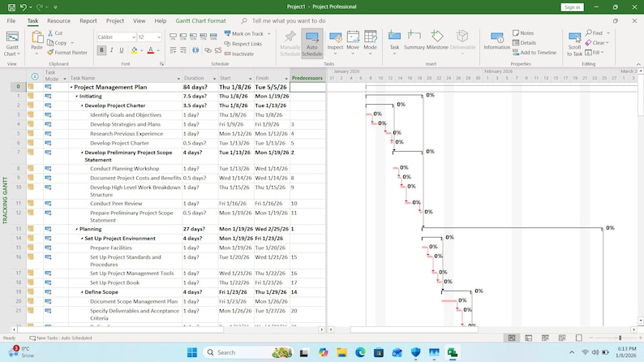Click the Sign in button
Viewport: 644px width, 362px height.
point(572,7)
